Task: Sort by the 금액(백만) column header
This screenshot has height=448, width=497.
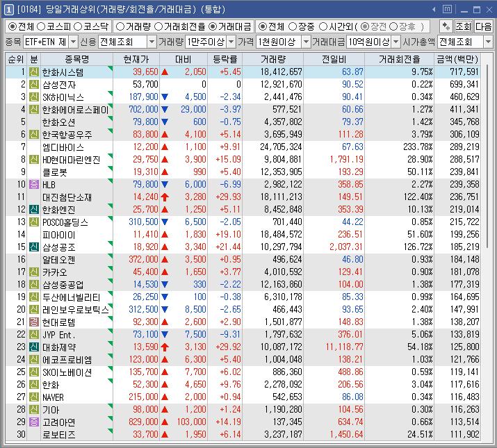Action: [x=457, y=59]
